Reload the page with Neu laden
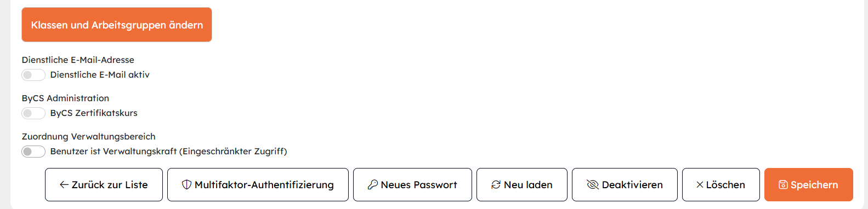 522,185
